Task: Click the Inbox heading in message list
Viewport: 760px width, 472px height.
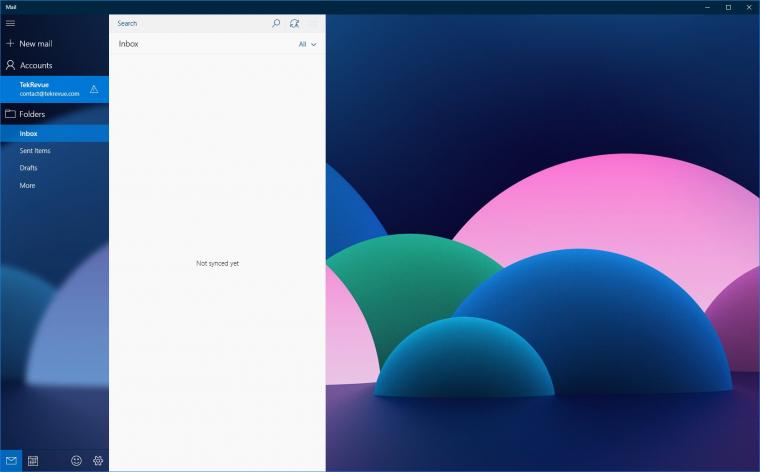Action: [128, 44]
